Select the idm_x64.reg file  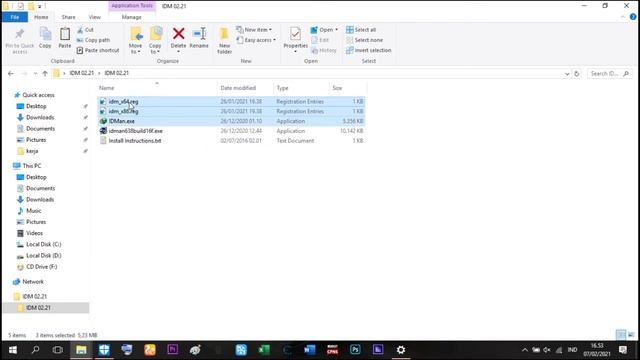(123, 101)
